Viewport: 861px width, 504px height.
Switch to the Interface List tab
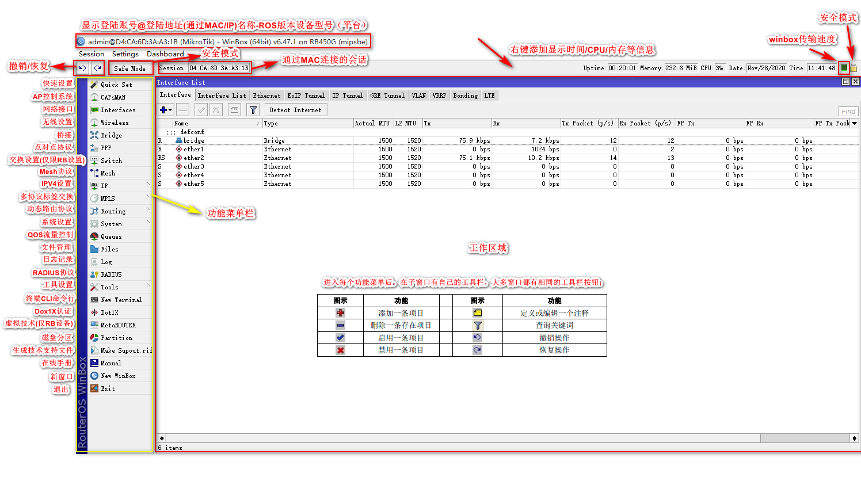(222, 96)
